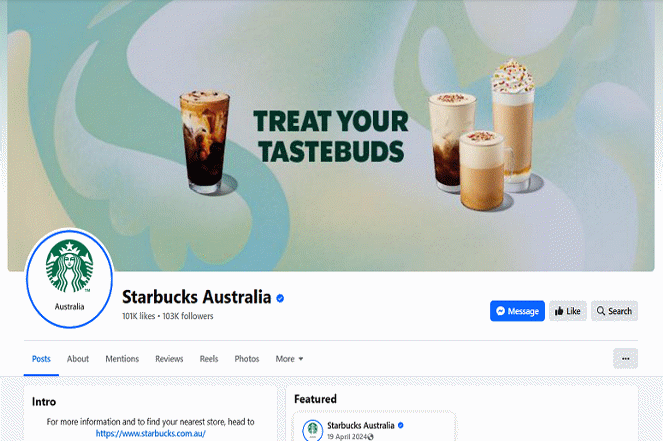Click the magnifying glass Search icon
The image size is (663, 441).
coord(601,311)
